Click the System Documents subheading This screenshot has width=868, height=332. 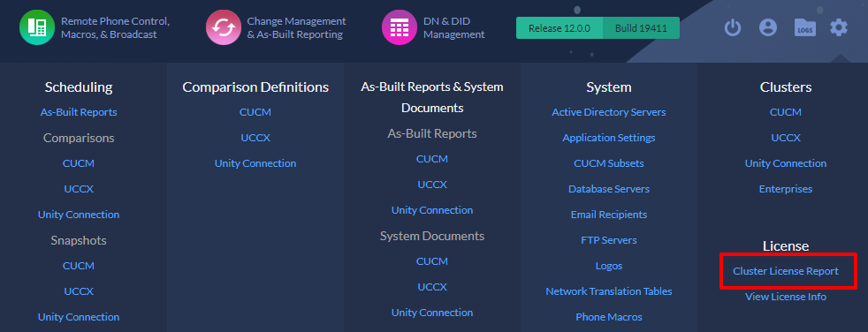pos(431,236)
